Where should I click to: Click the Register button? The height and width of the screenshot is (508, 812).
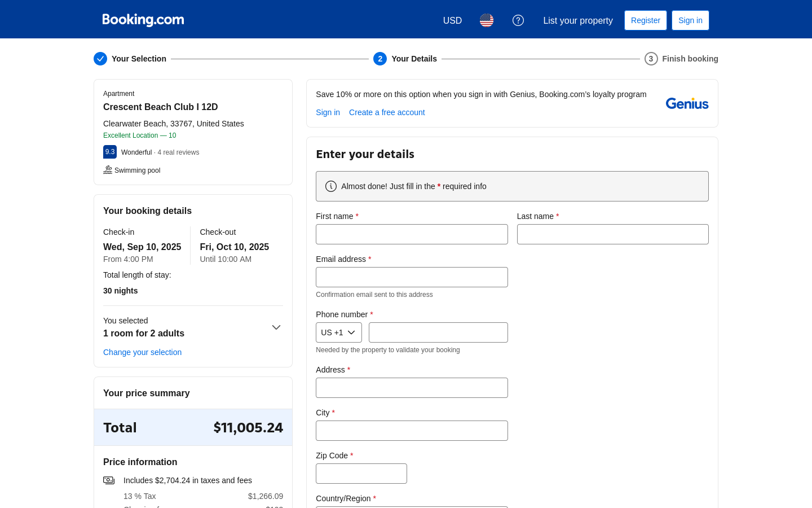click(x=645, y=20)
